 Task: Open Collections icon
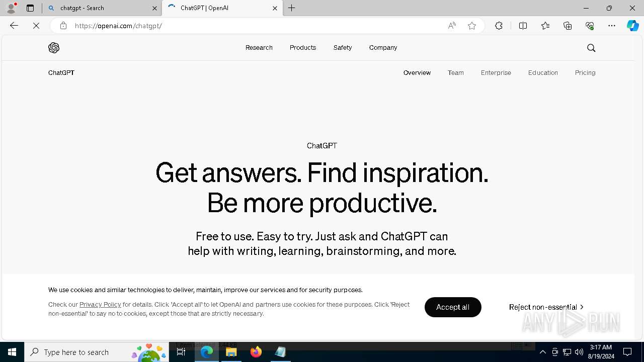click(568, 26)
